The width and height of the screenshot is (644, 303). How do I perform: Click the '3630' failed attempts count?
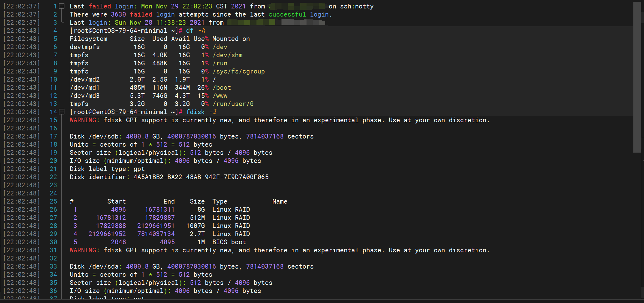point(119,14)
